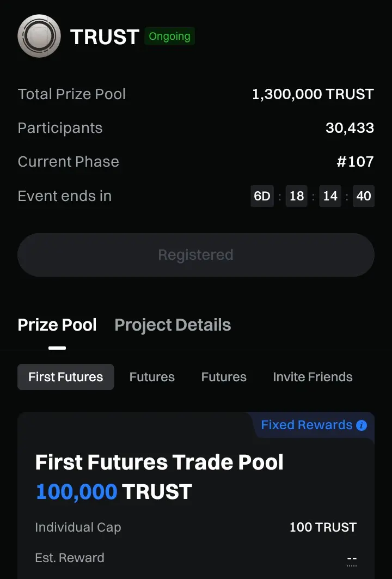Click the 18 hours countdown box
Screen dimensions: 392x579
(x=297, y=196)
